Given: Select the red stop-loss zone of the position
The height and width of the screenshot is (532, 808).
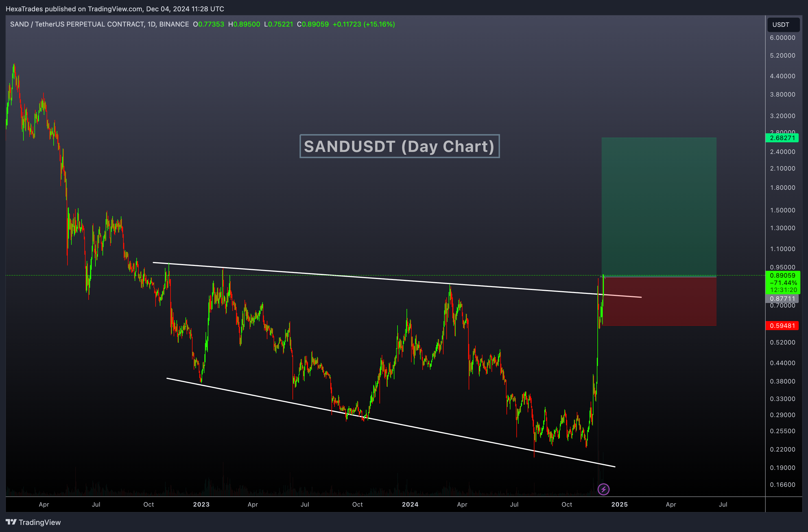Looking at the screenshot, I should (659, 302).
